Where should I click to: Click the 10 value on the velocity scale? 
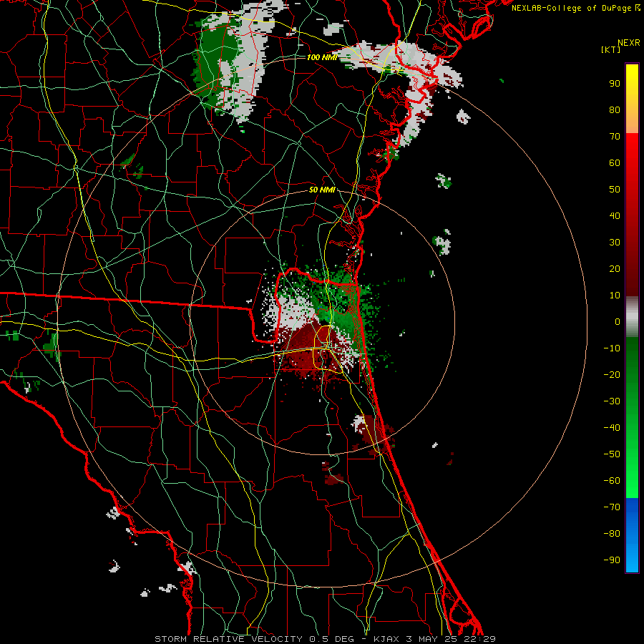click(615, 296)
